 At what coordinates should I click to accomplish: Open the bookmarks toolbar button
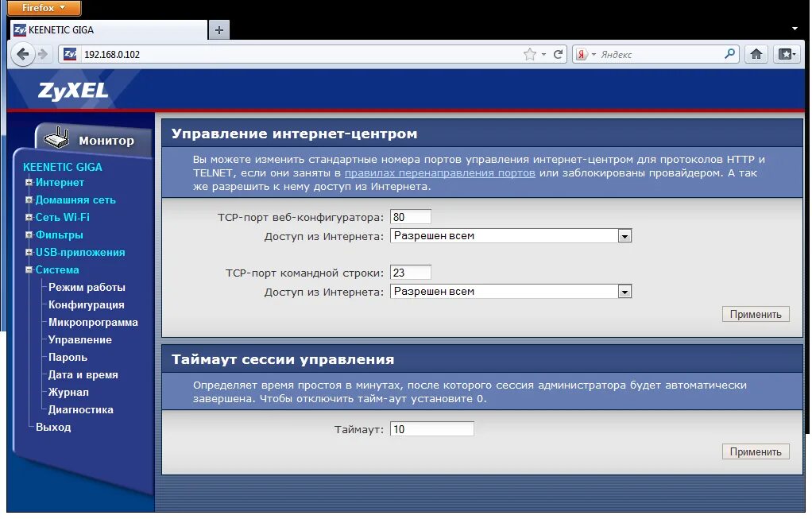[x=787, y=54]
